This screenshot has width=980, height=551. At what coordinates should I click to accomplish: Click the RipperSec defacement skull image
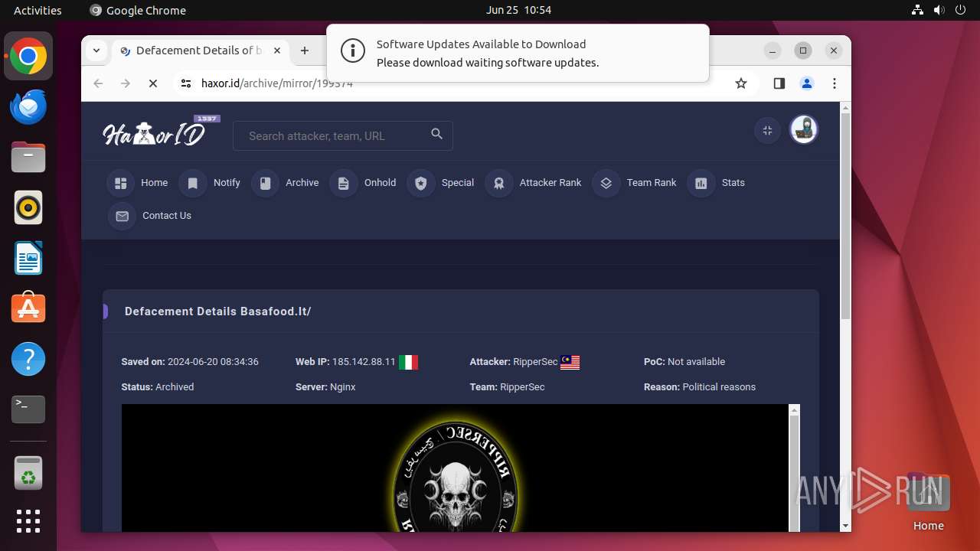[456, 476]
